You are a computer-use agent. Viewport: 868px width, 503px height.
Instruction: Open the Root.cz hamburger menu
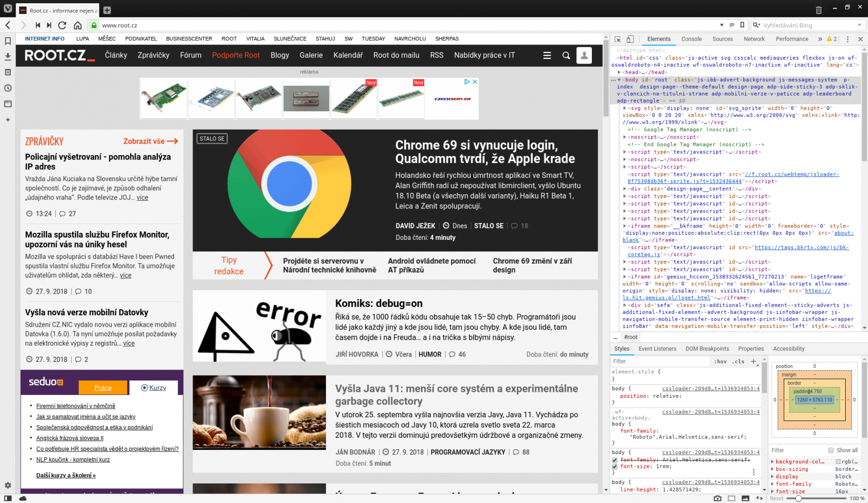pos(547,55)
